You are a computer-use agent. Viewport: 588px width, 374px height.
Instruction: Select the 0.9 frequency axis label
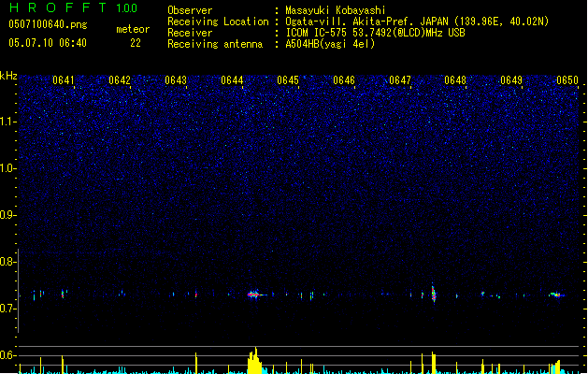(7, 215)
